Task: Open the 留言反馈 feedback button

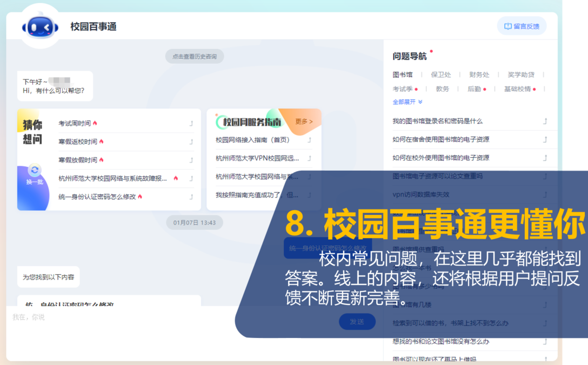Action: click(522, 26)
